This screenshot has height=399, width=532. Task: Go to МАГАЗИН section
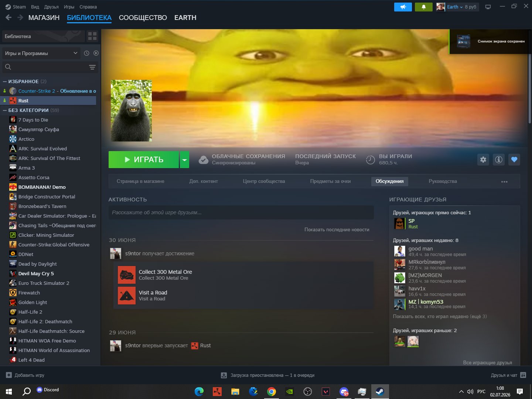(44, 18)
